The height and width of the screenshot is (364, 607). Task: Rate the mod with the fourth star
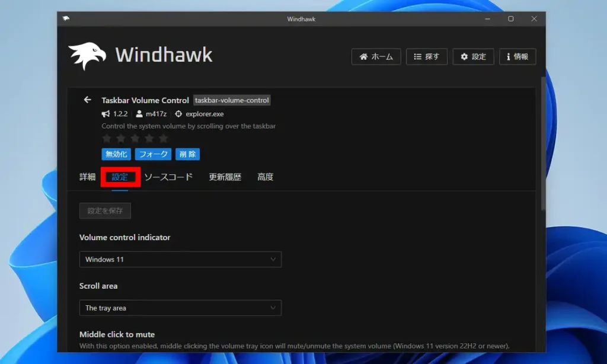(149, 138)
